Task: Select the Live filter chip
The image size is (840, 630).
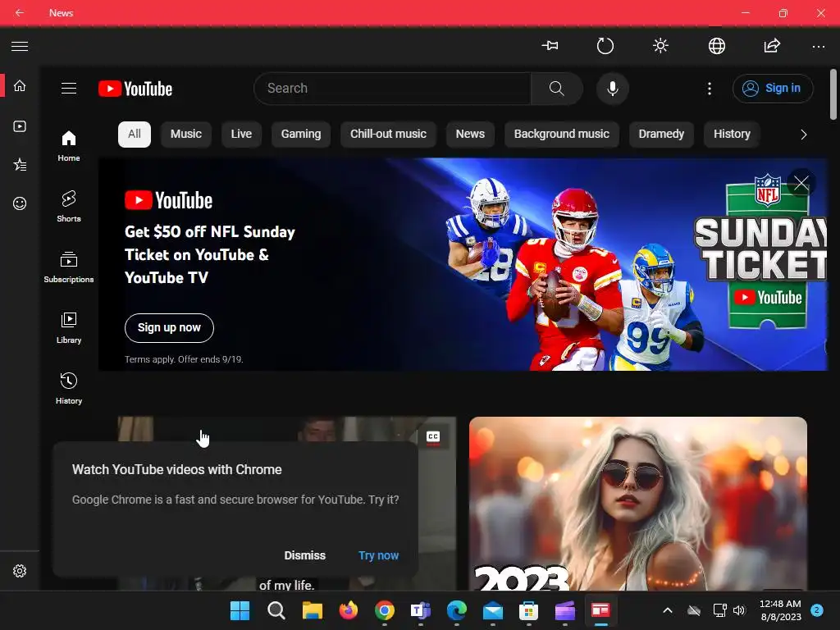Action: [241, 134]
